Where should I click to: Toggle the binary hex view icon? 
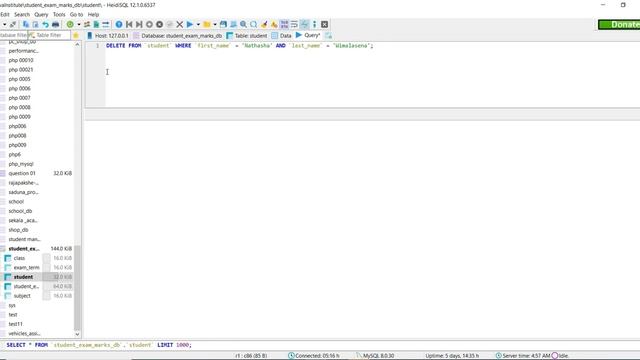(284, 24)
